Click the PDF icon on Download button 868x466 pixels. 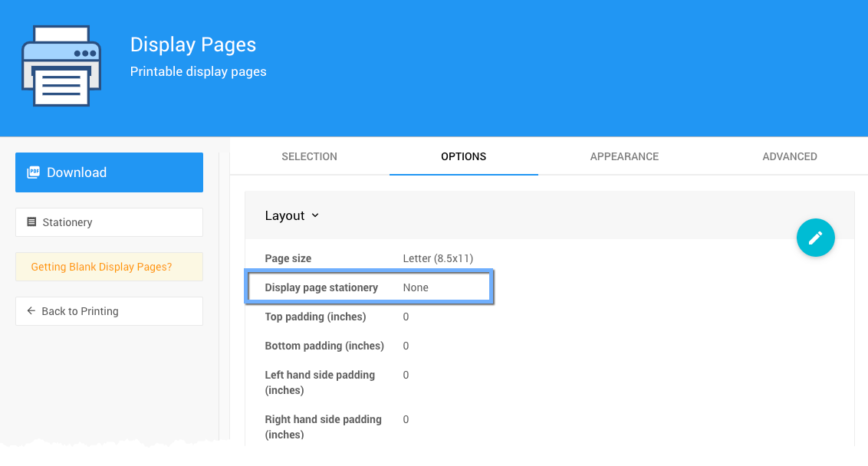pos(33,172)
